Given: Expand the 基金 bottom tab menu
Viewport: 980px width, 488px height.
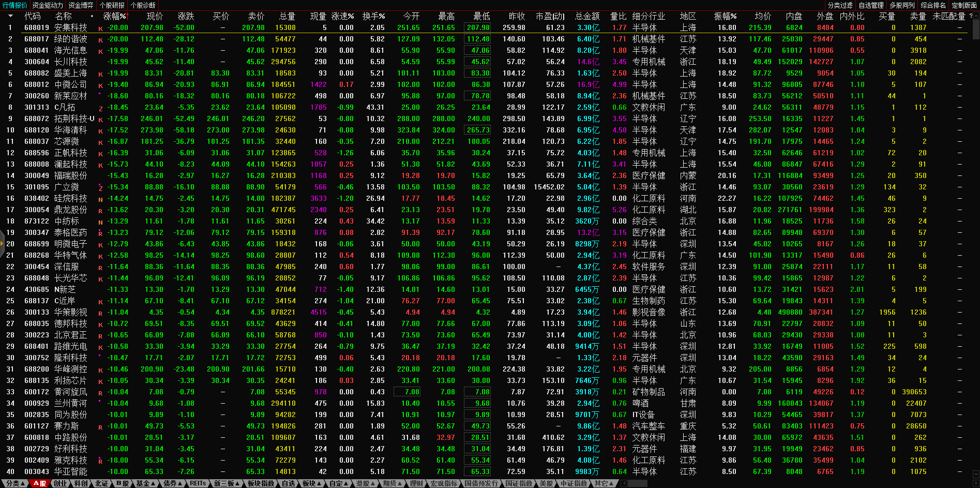Looking at the screenshot, I should (145, 483).
